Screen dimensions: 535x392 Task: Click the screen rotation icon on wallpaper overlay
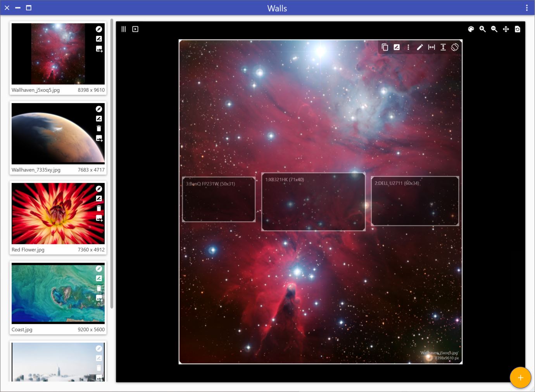(x=455, y=47)
